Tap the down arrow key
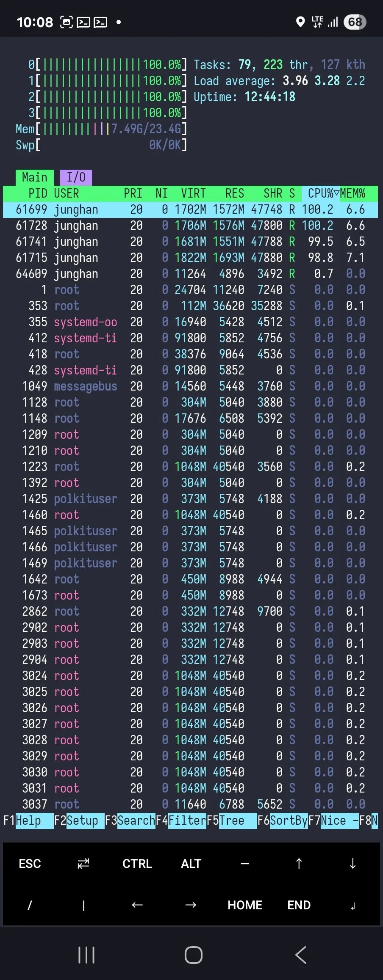Image resolution: width=383 pixels, height=980 pixels. point(352,864)
